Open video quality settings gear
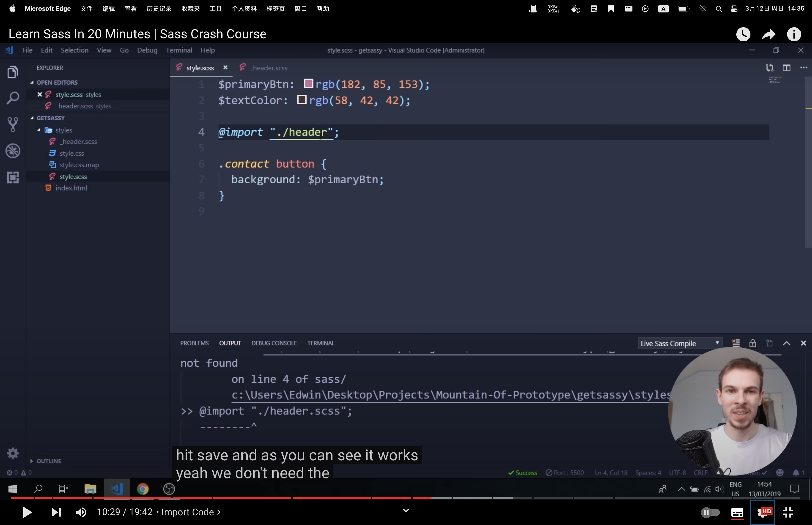Viewport: 812px width, 525px height. (763, 512)
